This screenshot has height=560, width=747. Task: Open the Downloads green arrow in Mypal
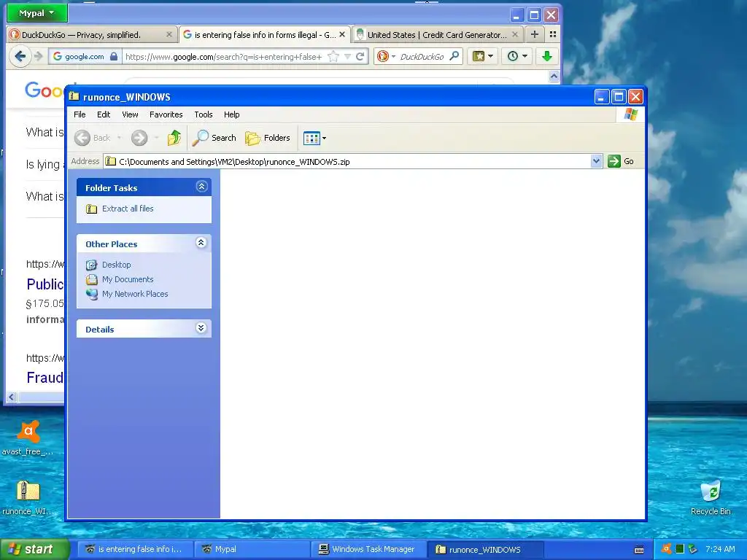(x=547, y=57)
